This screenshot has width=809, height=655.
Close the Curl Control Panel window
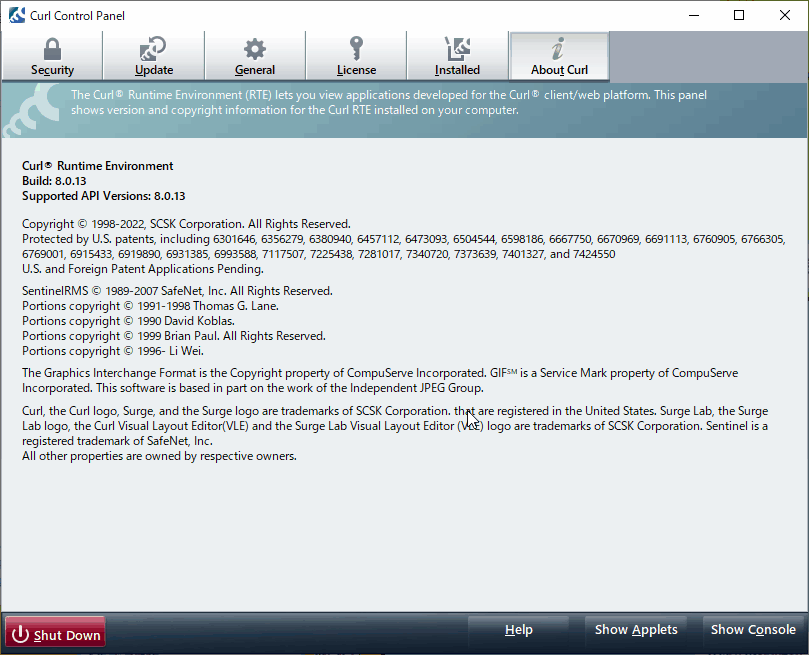coord(784,16)
